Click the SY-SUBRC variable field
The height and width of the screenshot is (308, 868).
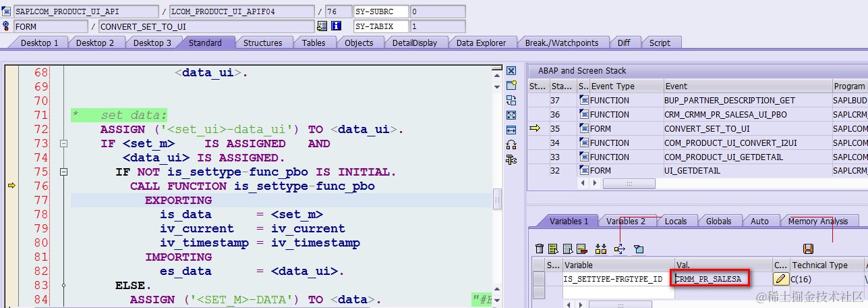click(381, 11)
